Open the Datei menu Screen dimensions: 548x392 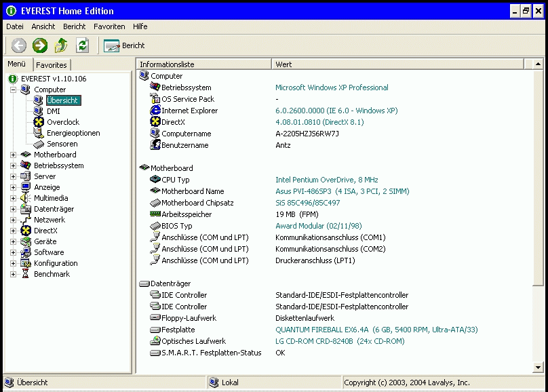click(15, 26)
